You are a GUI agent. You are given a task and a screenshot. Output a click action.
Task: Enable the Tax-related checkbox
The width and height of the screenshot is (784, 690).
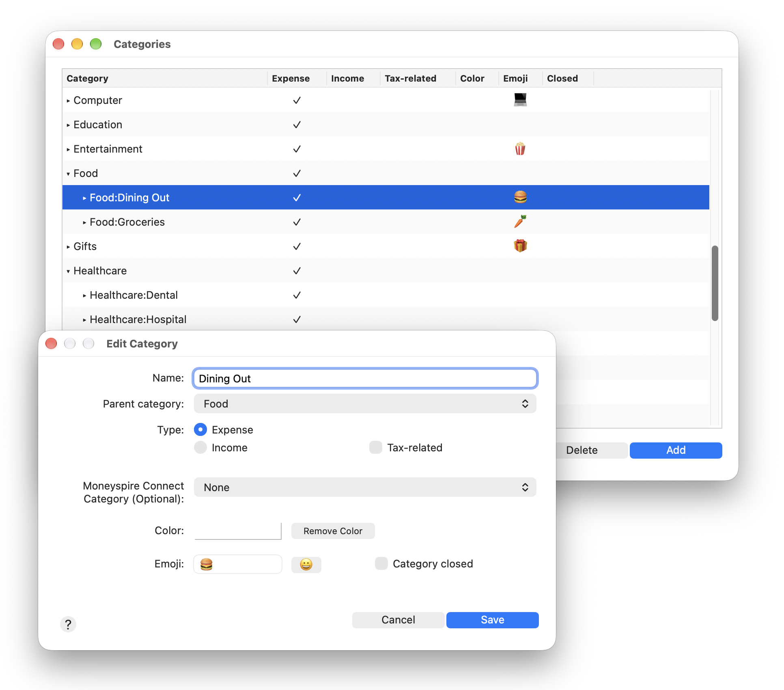[376, 447]
